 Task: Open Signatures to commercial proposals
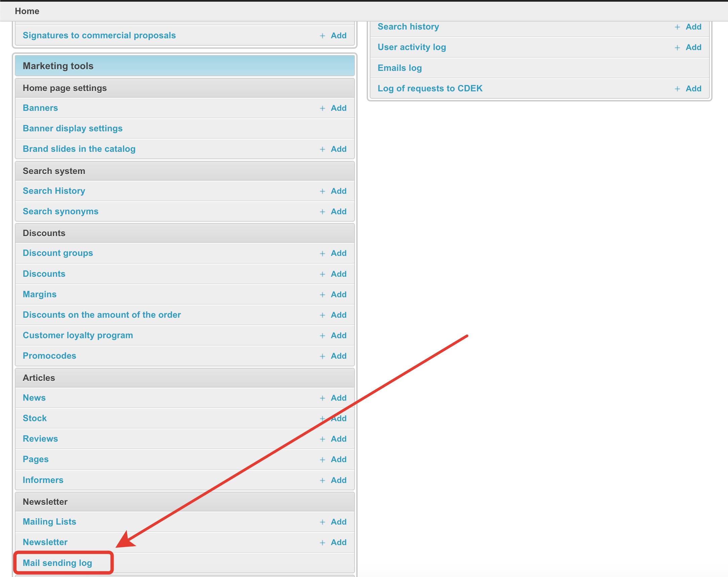99,35
